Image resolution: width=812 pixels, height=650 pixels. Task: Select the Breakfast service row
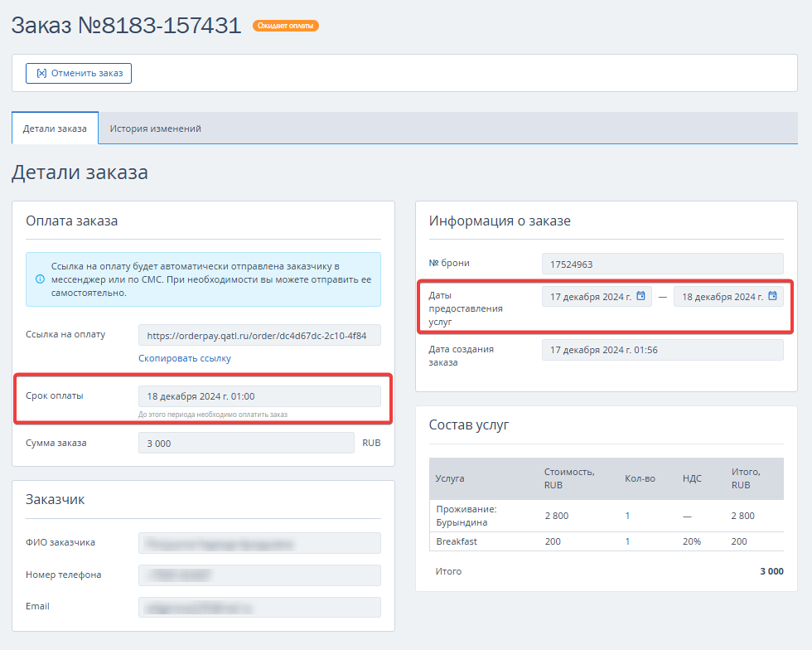pyautogui.click(x=607, y=541)
